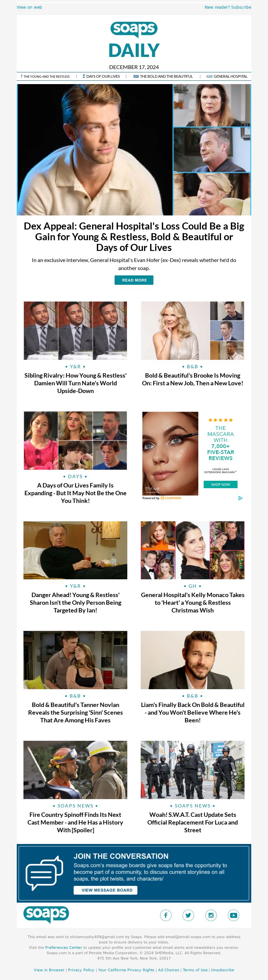Select The Bold and the Beautiful nav item

tap(163, 76)
